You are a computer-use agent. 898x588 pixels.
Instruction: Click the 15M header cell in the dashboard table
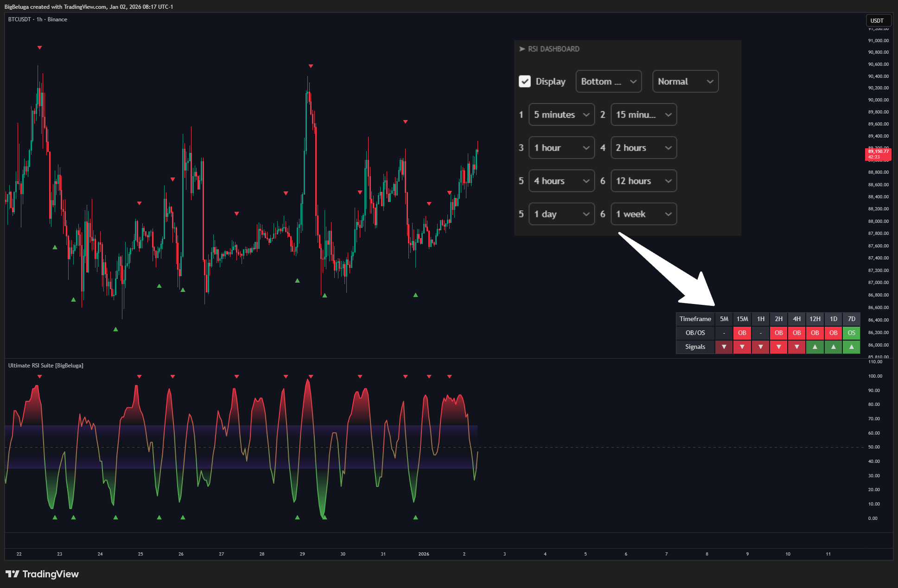(x=742, y=319)
